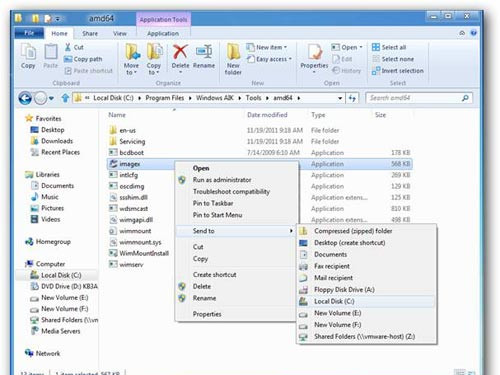Screen dimensions: 500x375
Task: Click Invert selection in the ribbon
Action: click(x=398, y=71)
